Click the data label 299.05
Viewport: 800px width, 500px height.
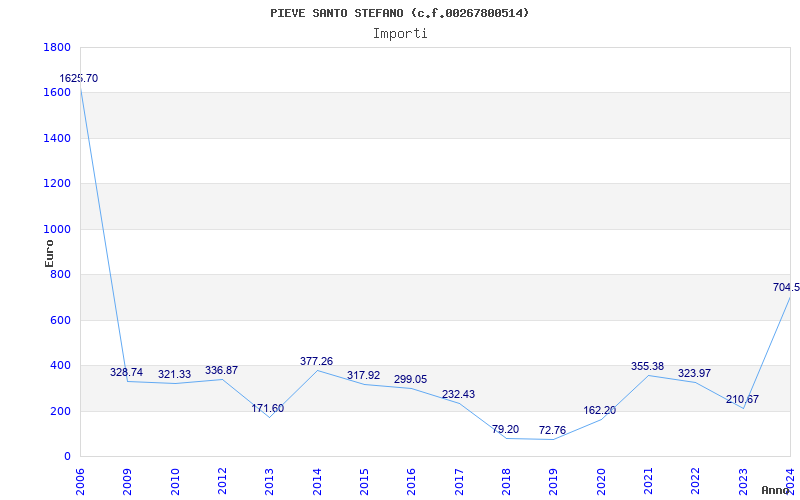[410, 380]
